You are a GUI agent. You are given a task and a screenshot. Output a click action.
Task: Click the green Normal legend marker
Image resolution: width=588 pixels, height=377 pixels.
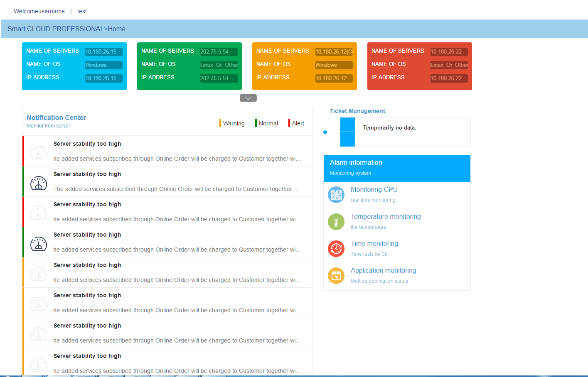click(x=256, y=123)
